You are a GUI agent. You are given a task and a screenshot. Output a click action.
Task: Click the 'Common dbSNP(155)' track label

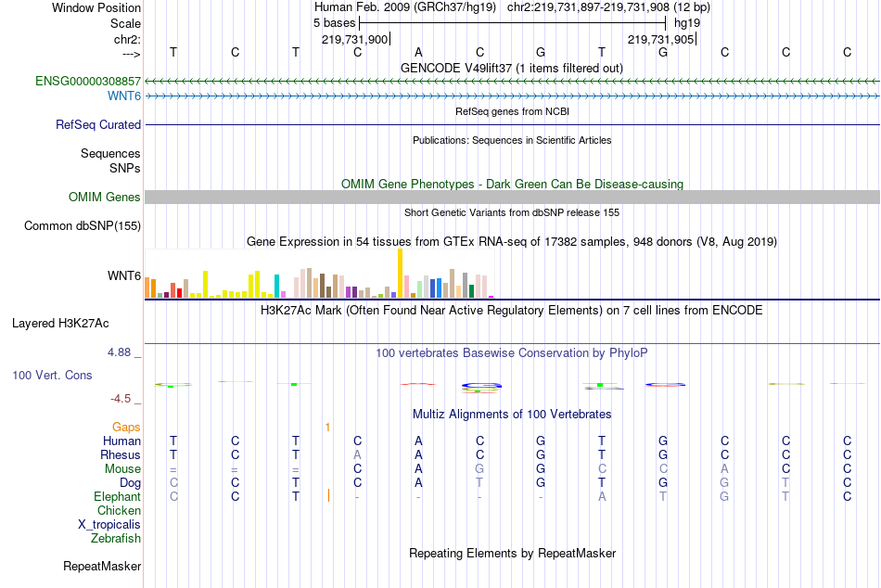pyautogui.click(x=82, y=226)
